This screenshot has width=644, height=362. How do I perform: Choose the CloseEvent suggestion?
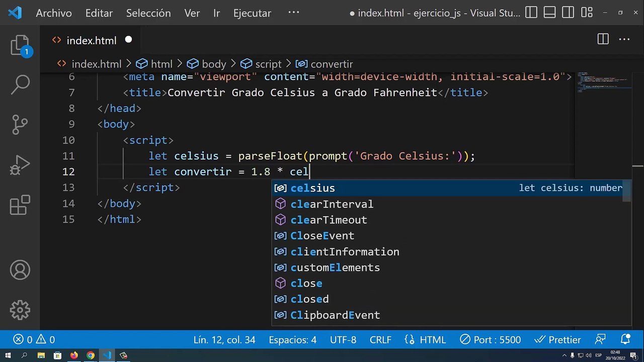pyautogui.click(x=448, y=236)
